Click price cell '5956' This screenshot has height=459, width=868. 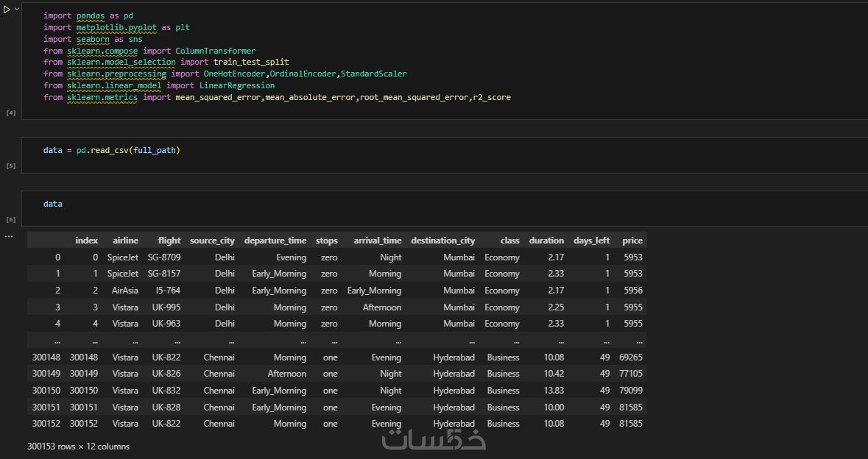pos(632,291)
